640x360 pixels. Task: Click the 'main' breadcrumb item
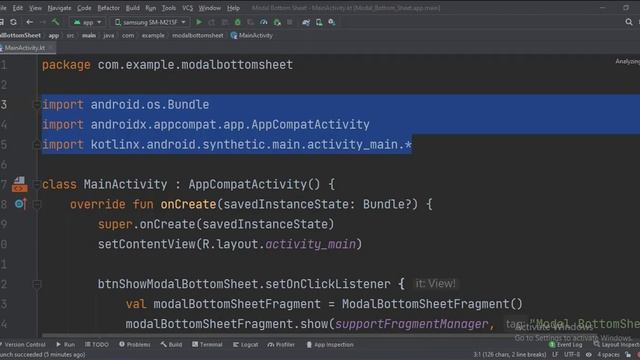click(x=89, y=36)
